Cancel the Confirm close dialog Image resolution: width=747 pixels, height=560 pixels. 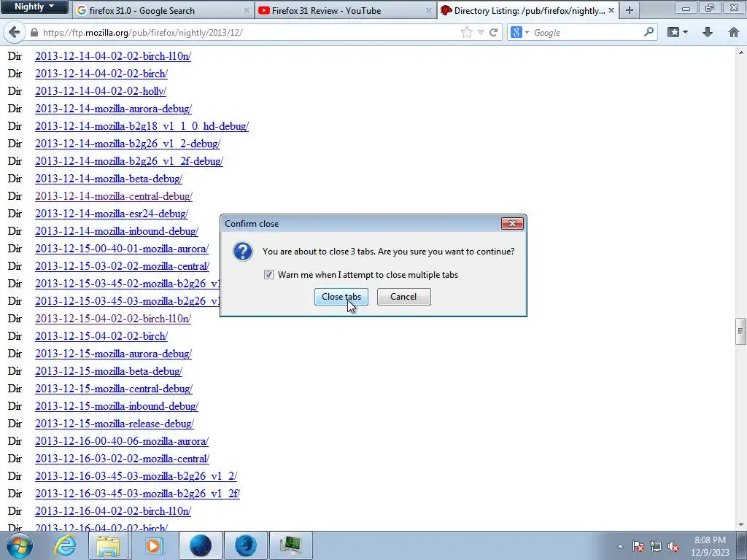(403, 297)
